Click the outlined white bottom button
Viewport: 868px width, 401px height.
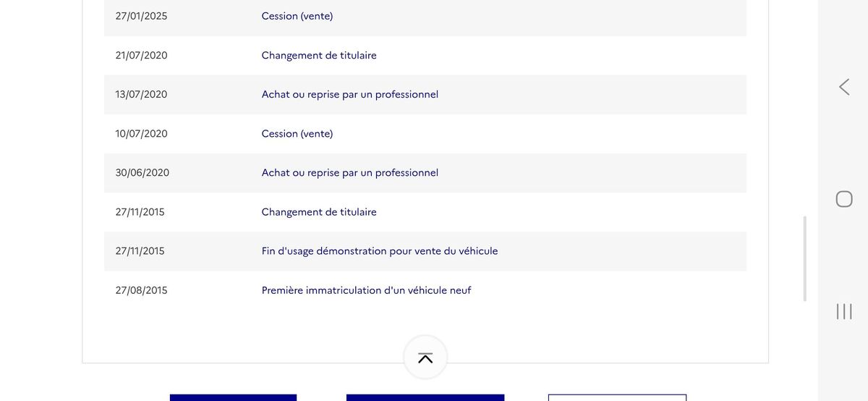point(617,397)
